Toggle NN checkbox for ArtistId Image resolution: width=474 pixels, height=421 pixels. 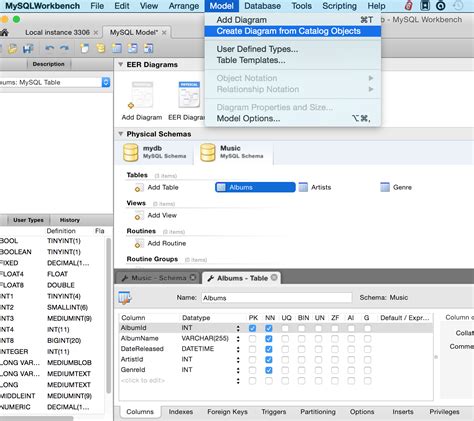269,360
